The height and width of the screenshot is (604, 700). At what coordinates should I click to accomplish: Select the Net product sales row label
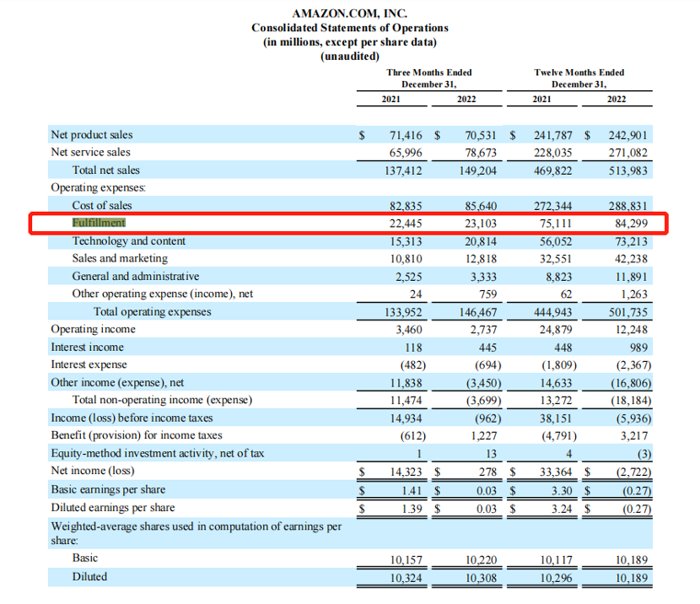[x=92, y=135]
